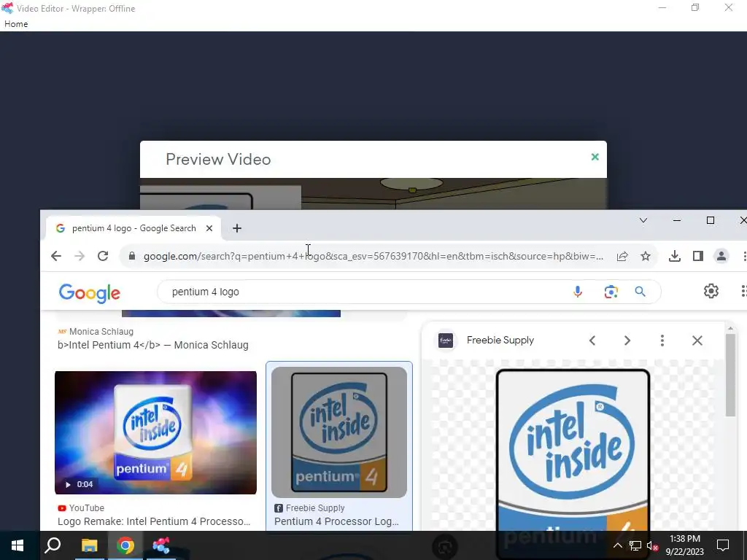Open muted volume tray icon
747x560 pixels.
point(652,545)
